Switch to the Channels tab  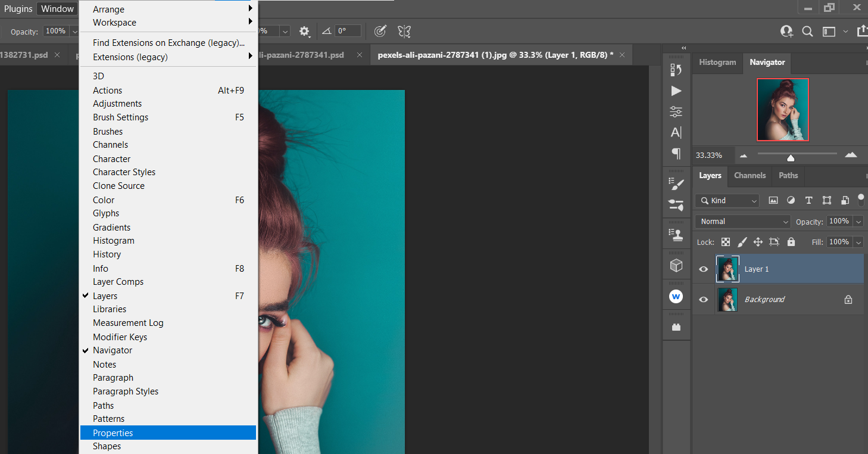(x=750, y=176)
